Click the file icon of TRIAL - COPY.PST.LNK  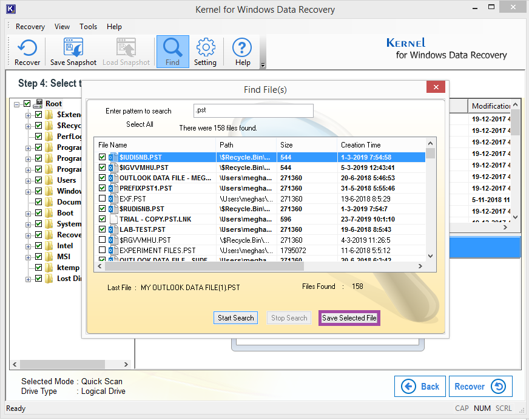[113, 219]
